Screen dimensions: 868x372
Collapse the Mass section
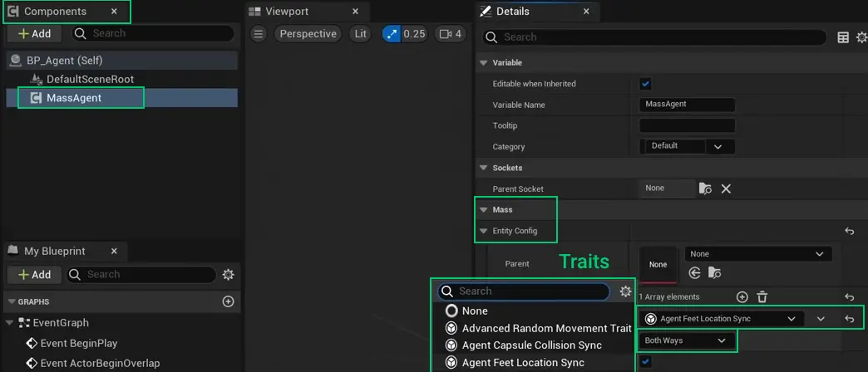483,210
